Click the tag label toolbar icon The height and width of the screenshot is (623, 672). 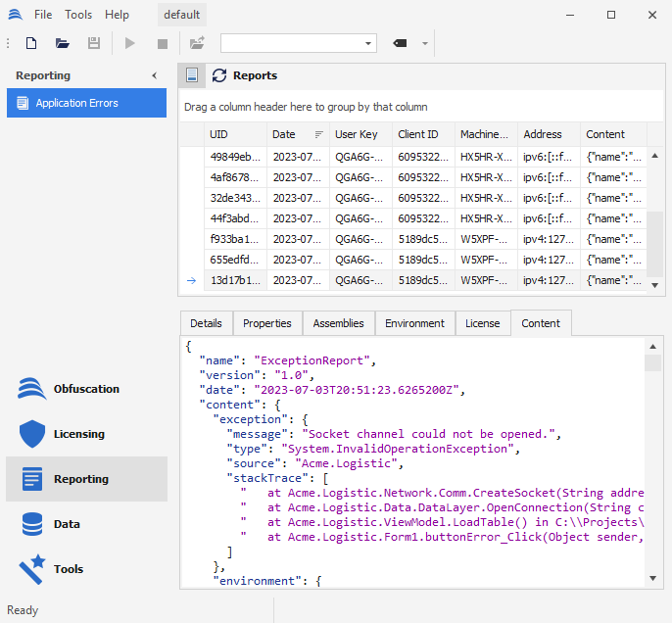pos(400,43)
